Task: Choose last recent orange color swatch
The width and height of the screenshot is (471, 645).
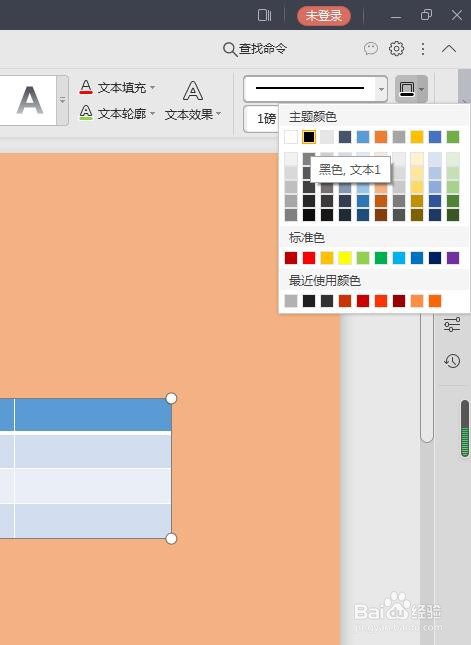Action: (435, 301)
